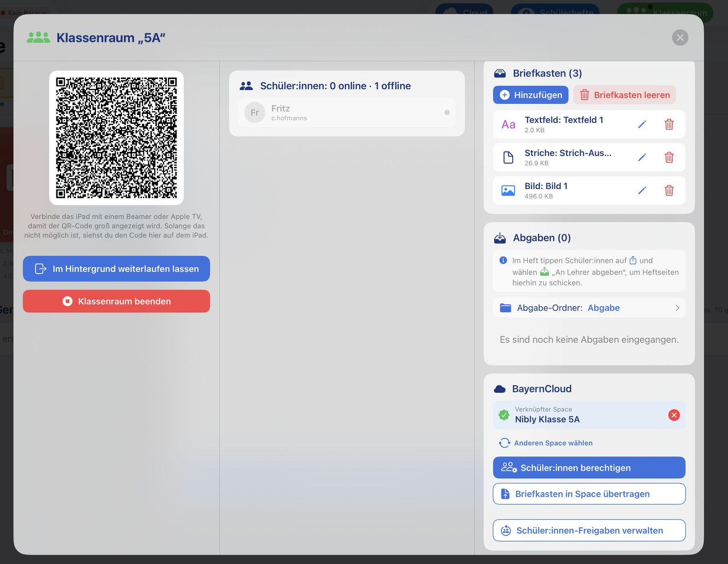Click the Bild 1 picture icon
Screen dimensions: 728x564
pos(508,190)
